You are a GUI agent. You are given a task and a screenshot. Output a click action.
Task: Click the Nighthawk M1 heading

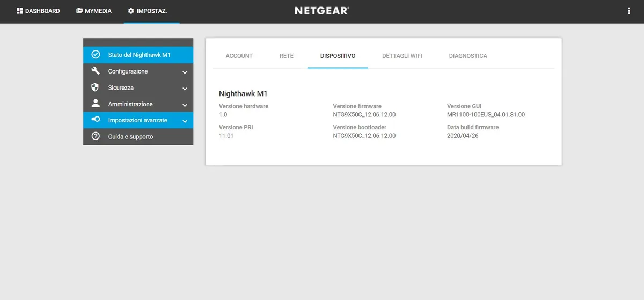click(243, 93)
